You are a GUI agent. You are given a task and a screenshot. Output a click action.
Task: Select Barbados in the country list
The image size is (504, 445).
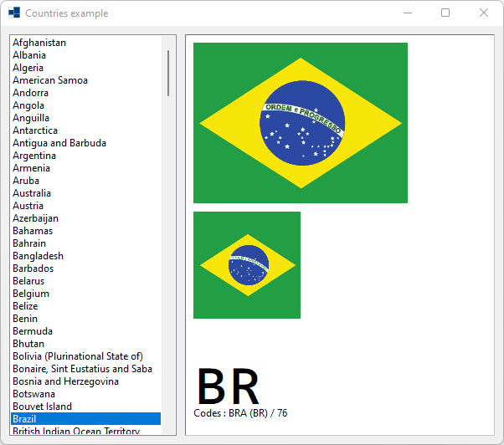coord(86,269)
